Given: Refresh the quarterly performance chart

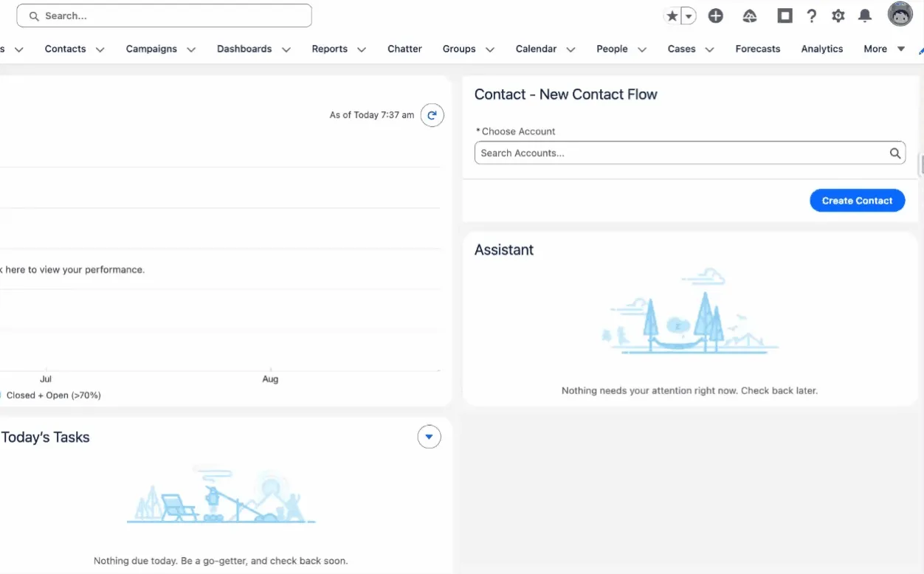Looking at the screenshot, I should [432, 115].
